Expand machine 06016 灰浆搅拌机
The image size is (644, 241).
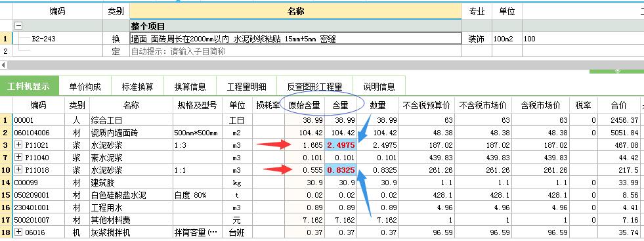coord(18,232)
